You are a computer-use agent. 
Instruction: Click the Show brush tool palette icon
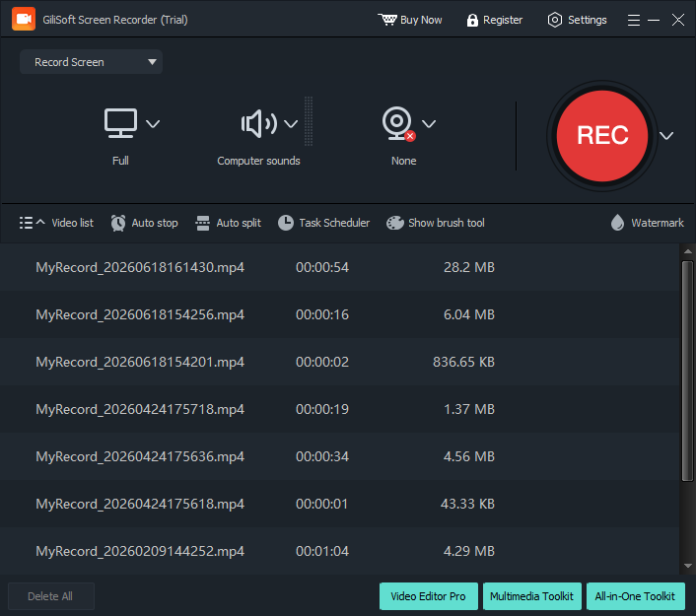(x=394, y=223)
